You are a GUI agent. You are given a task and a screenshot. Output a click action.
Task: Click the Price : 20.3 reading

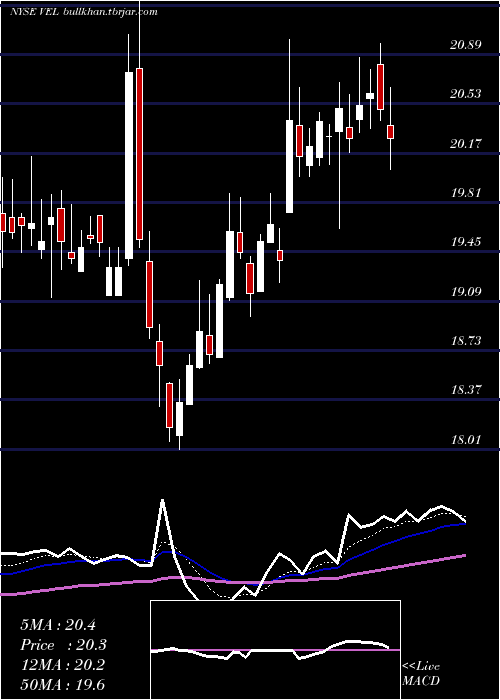coord(64,645)
